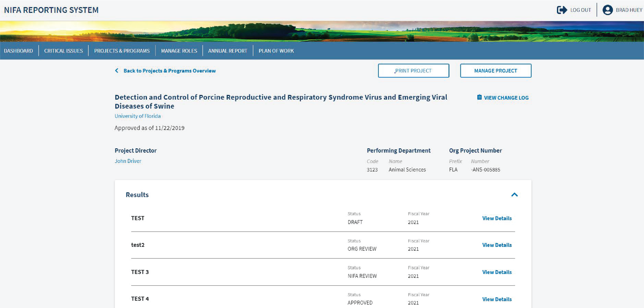Collapse the Results section chevron
The image size is (644, 308).
coord(514,195)
